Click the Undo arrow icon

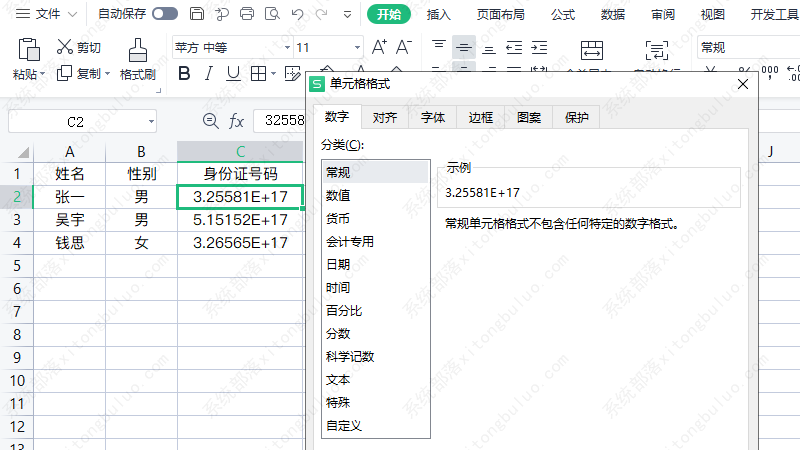(296, 14)
